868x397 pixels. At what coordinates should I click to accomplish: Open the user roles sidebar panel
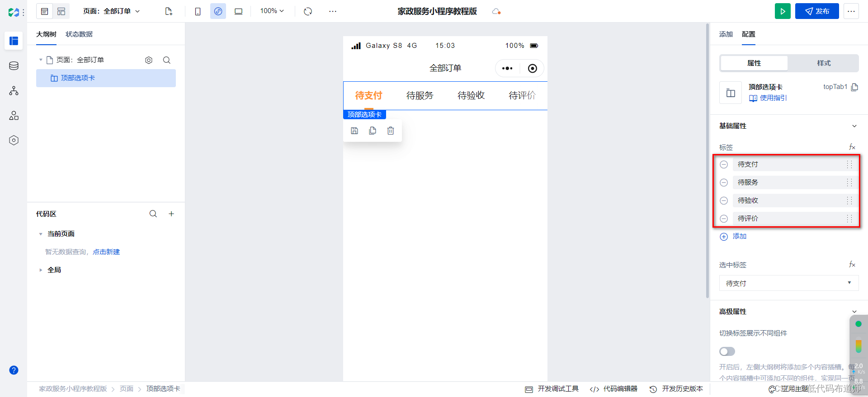pyautogui.click(x=14, y=116)
